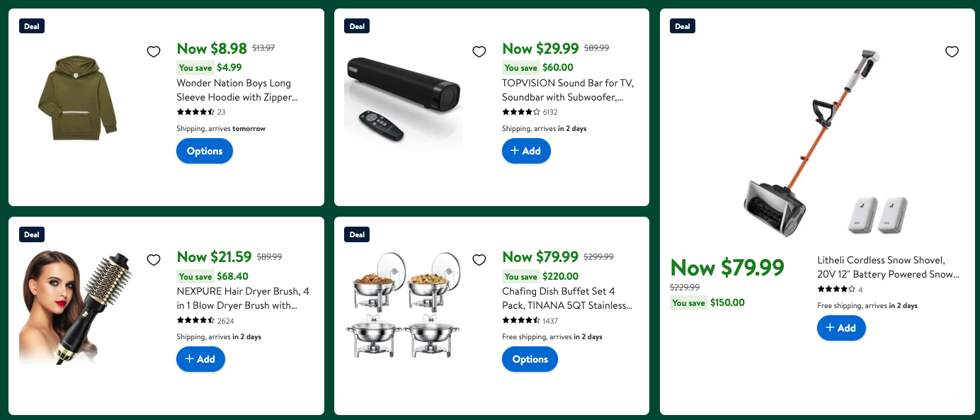Add Litheli Cordless Snow Shovel to cart
980x420 pixels.
pyautogui.click(x=841, y=328)
